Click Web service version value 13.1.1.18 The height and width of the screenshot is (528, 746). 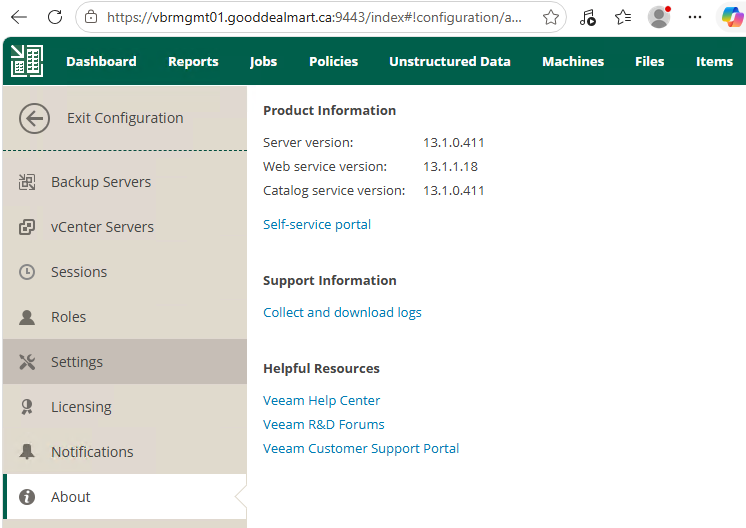pos(451,166)
